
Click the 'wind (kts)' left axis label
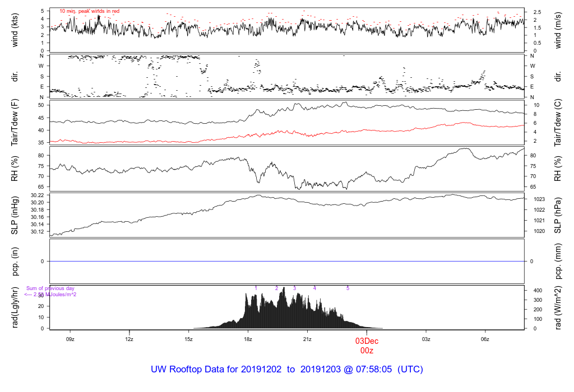click(15, 31)
